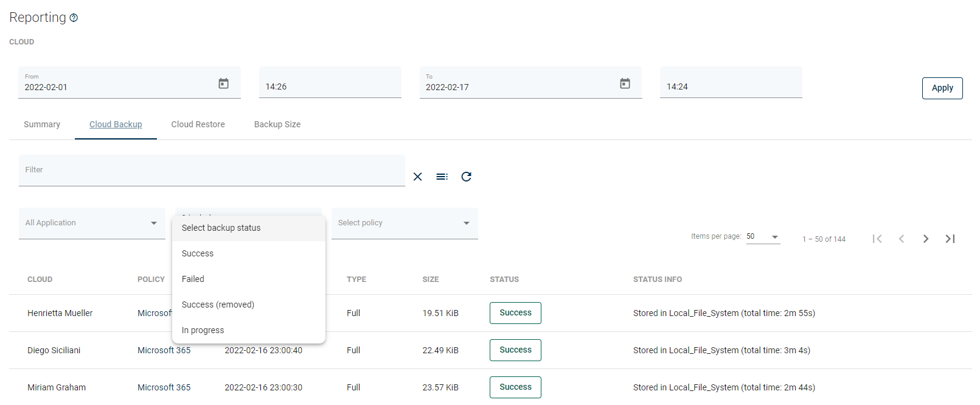Switch to the Cloud Restore tab
Screen dimensions: 980x405
198,124
